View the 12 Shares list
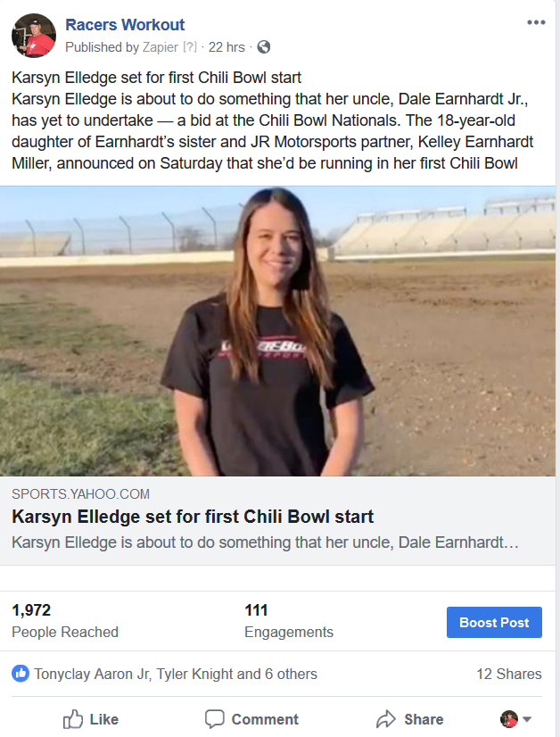 [509, 674]
